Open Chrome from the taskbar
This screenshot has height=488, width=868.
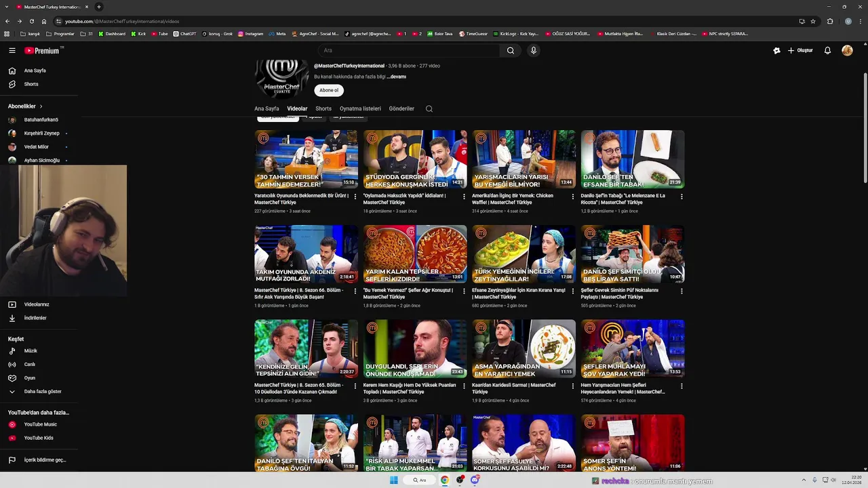445,480
